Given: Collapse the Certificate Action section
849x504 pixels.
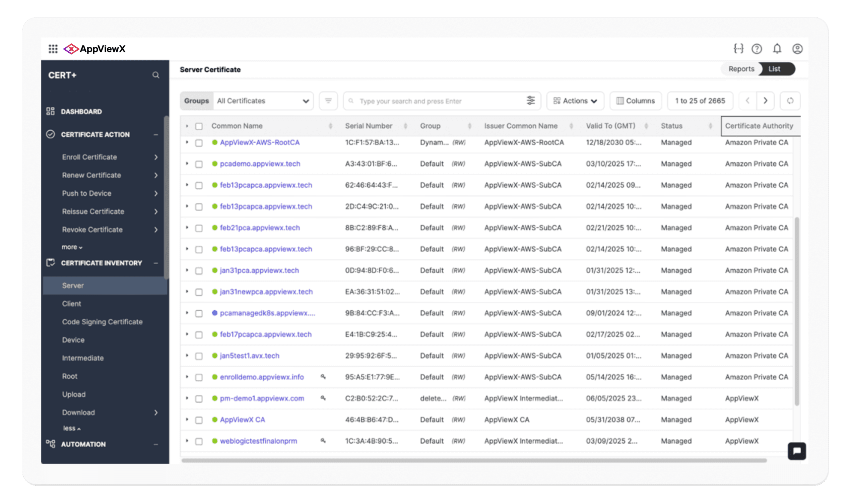Looking at the screenshot, I should pos(156,135).
